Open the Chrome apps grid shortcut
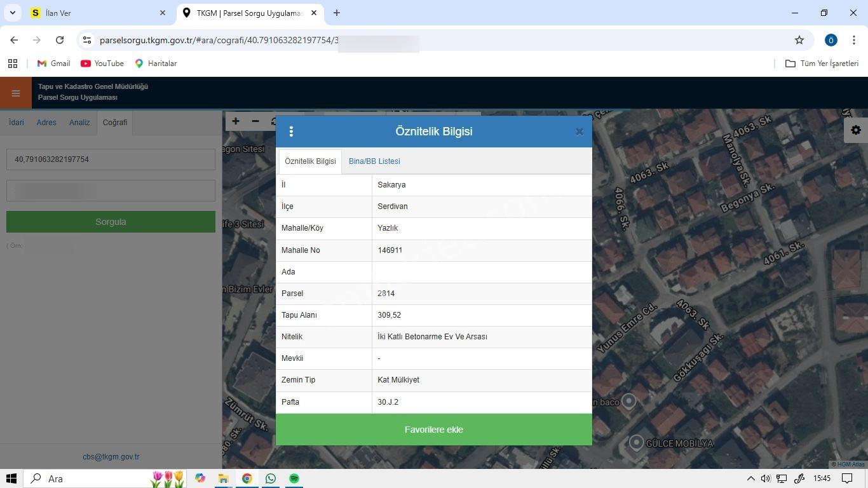 tap(13, 64)
